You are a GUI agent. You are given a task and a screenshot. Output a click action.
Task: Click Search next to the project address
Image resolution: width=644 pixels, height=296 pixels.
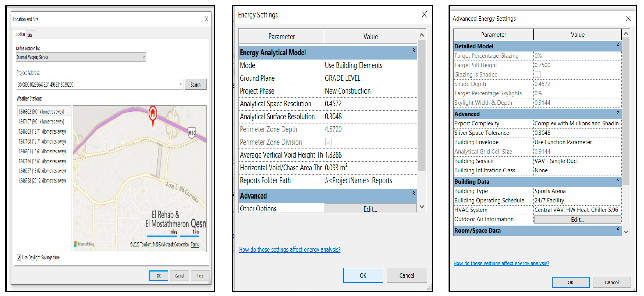(195, 85)
